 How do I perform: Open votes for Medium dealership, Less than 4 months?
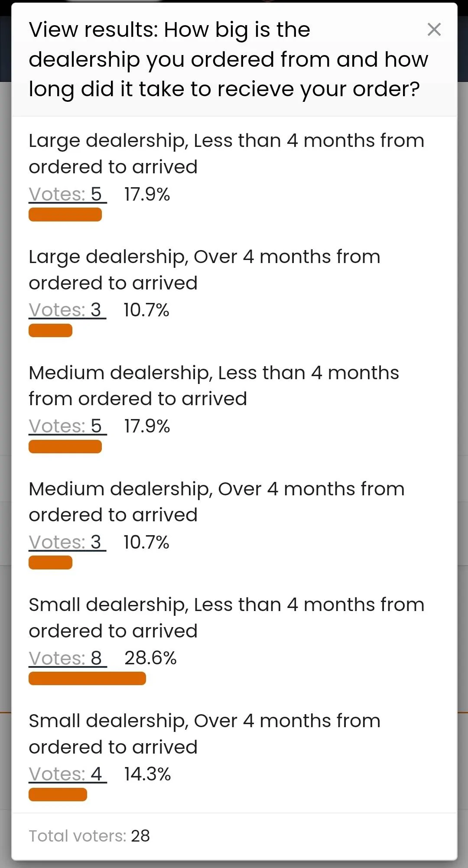(67, 426)
